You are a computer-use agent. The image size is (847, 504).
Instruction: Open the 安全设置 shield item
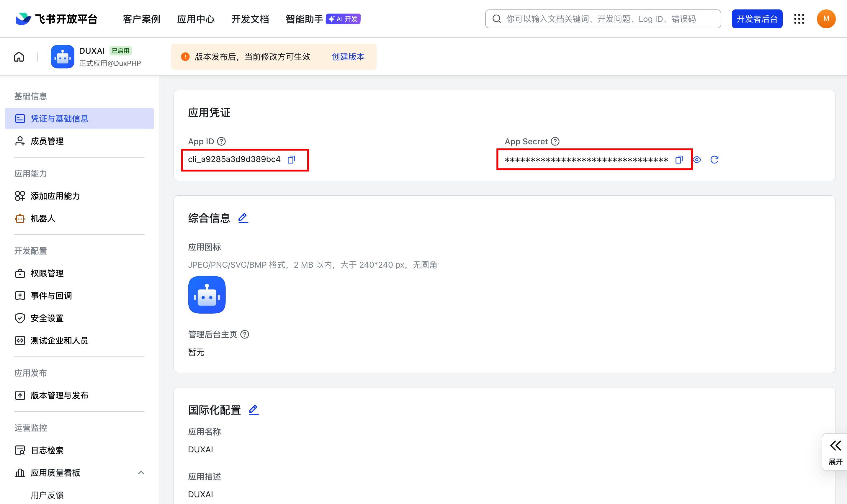(47, 318)
